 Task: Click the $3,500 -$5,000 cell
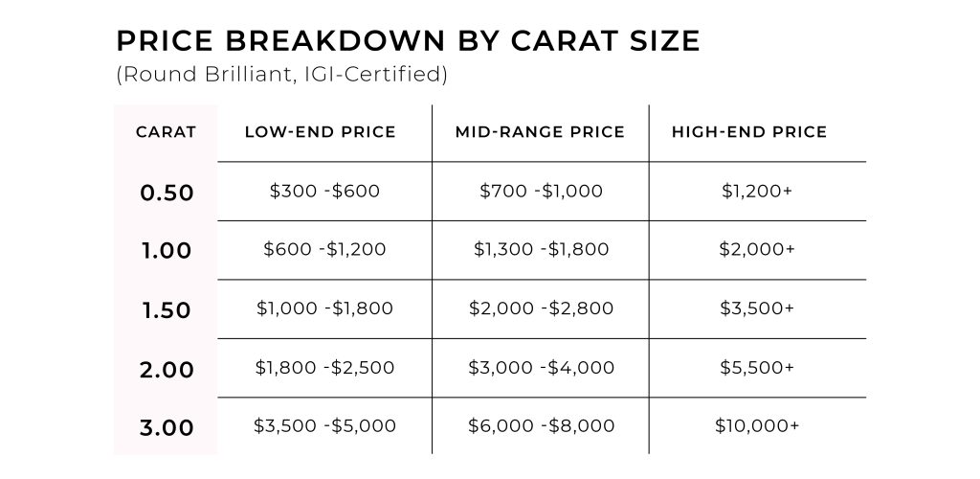coord(324,426)
